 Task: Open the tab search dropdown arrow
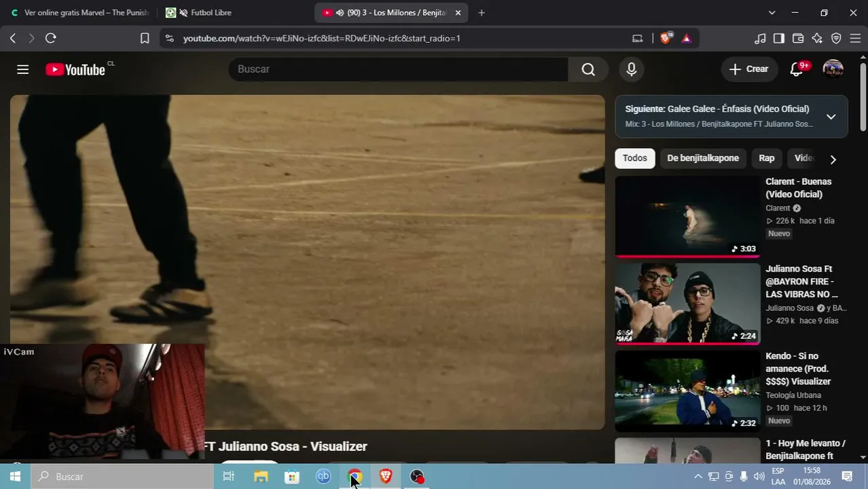click(772, 12)
